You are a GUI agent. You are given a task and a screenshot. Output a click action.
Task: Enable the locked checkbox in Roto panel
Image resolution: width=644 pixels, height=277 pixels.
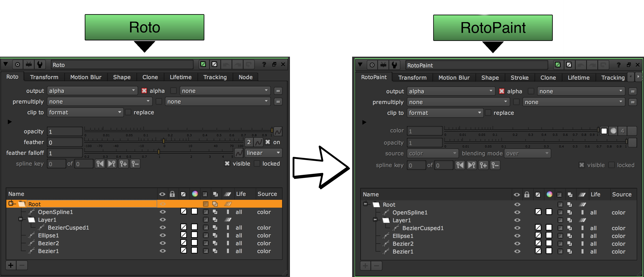click(x=257, y=164)
